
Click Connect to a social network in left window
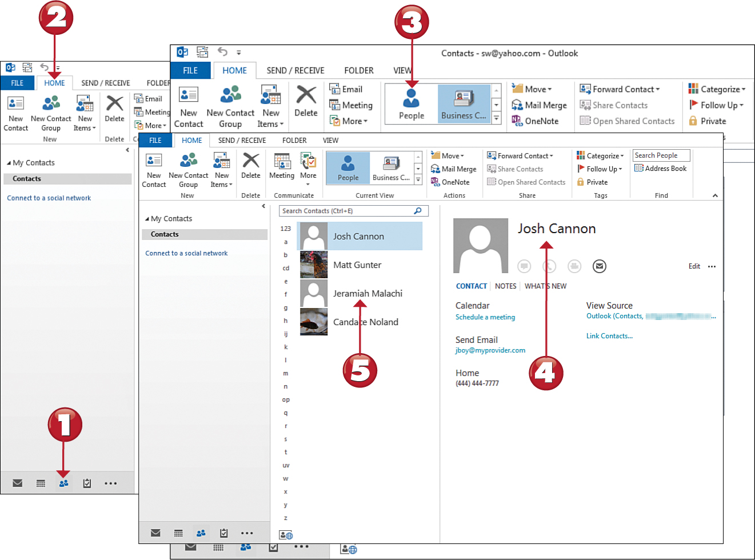tap(49, 198)
